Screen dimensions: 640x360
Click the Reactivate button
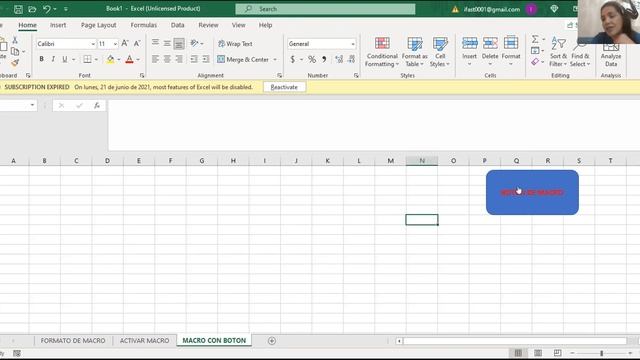click(x=284, y=87)
